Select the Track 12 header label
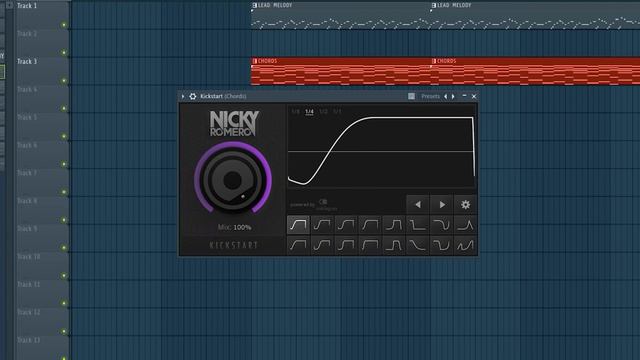 29,312
